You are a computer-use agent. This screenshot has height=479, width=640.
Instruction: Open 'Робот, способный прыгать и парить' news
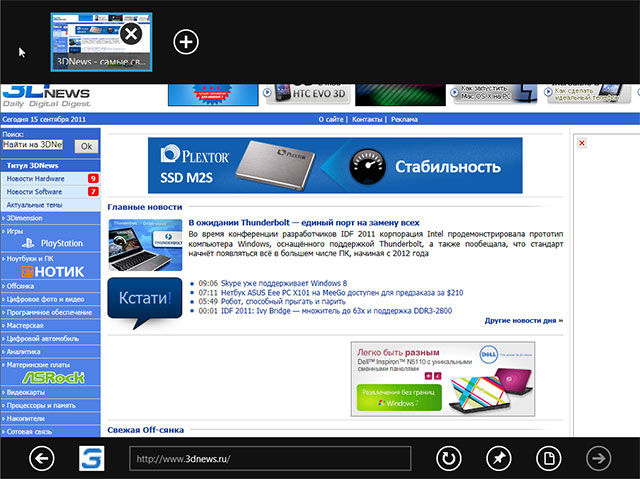tap(283, 302)
